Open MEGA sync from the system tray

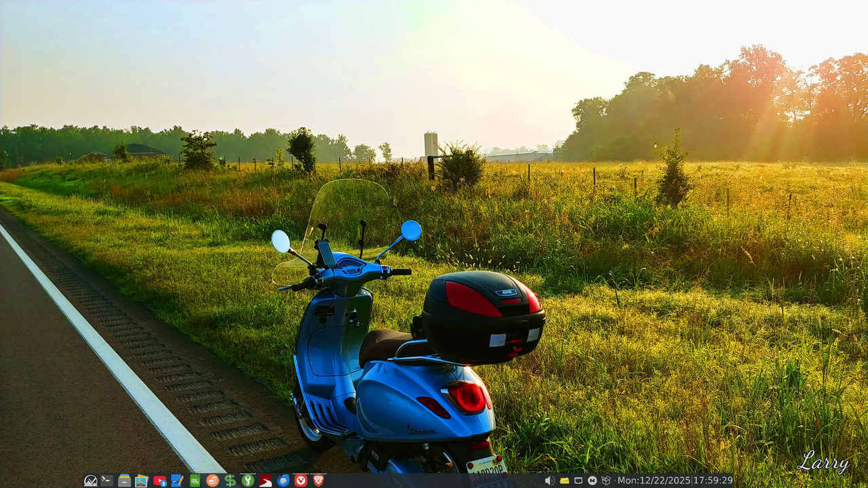592,480
